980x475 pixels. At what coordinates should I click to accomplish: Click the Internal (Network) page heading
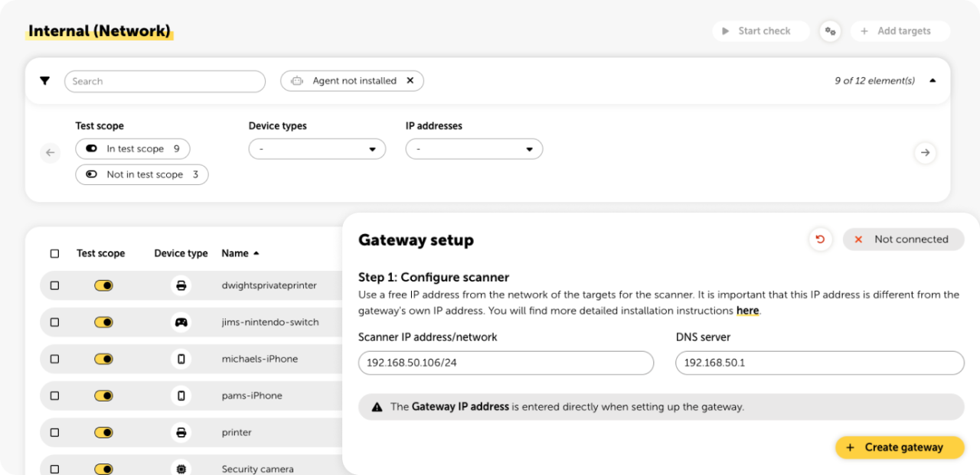[100, 31]
